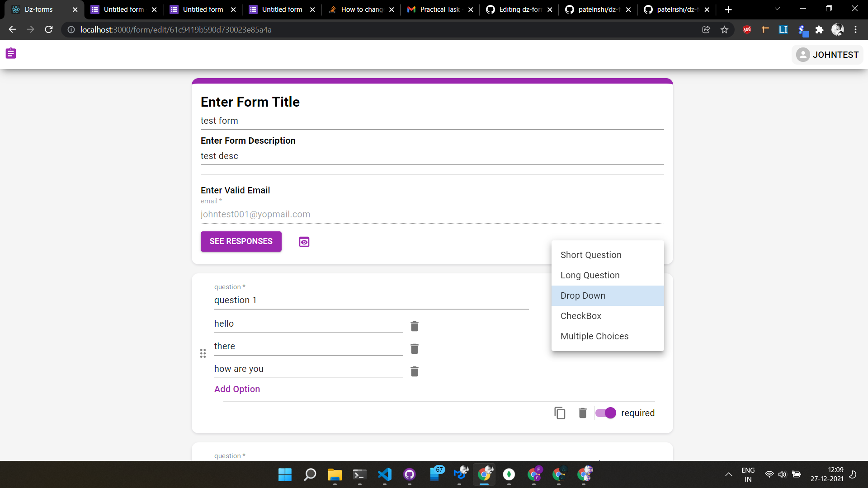Launch VS Code from the taskbar

(x=384, y=474)
